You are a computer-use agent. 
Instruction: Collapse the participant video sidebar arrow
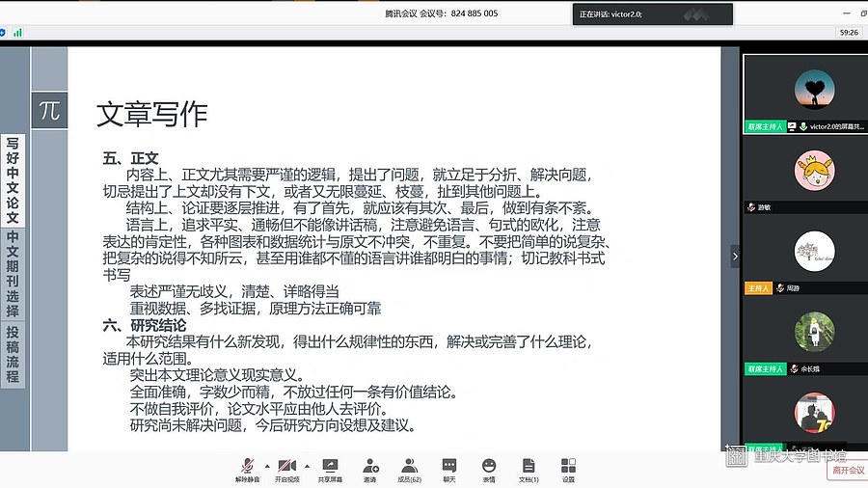(735, 257)
